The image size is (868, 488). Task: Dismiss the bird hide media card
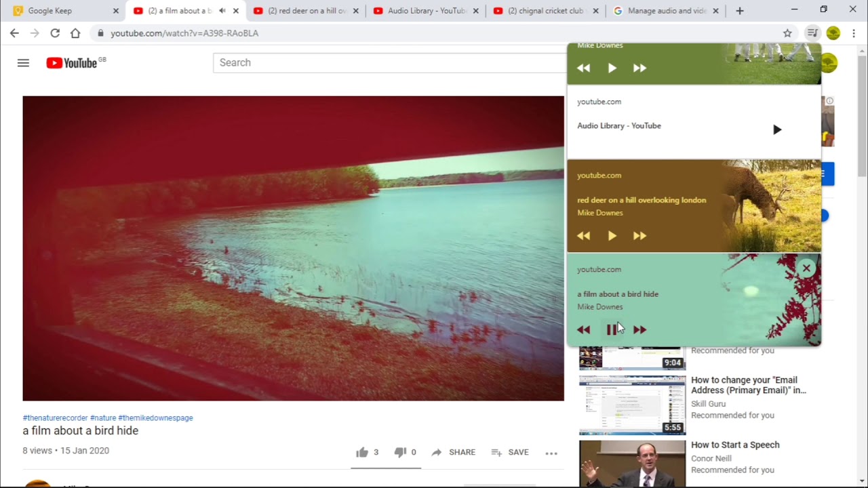pos(806,268)
